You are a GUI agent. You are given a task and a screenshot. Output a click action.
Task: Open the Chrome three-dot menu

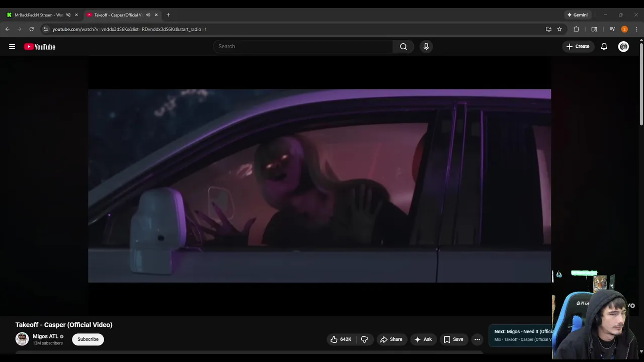[x=636, y=29]
